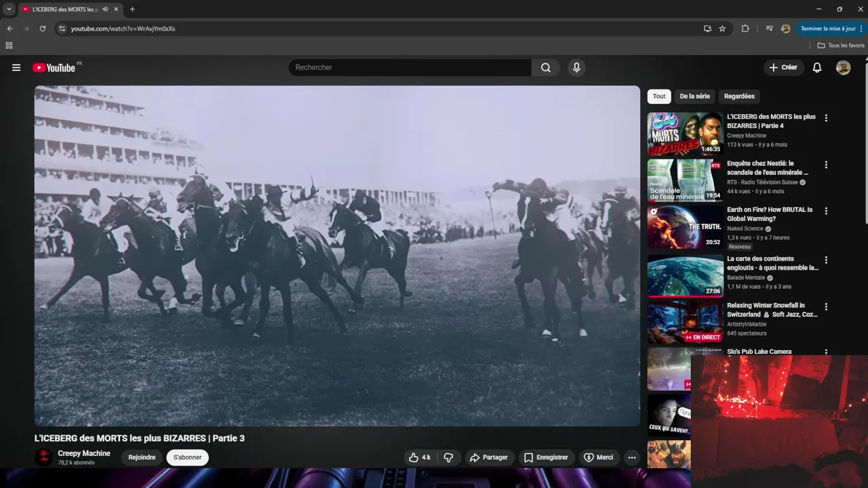This screenshot has width=868, height=488.
Task: Click the address bar URL
Action: pyautogui.click(x=123, y=28)
